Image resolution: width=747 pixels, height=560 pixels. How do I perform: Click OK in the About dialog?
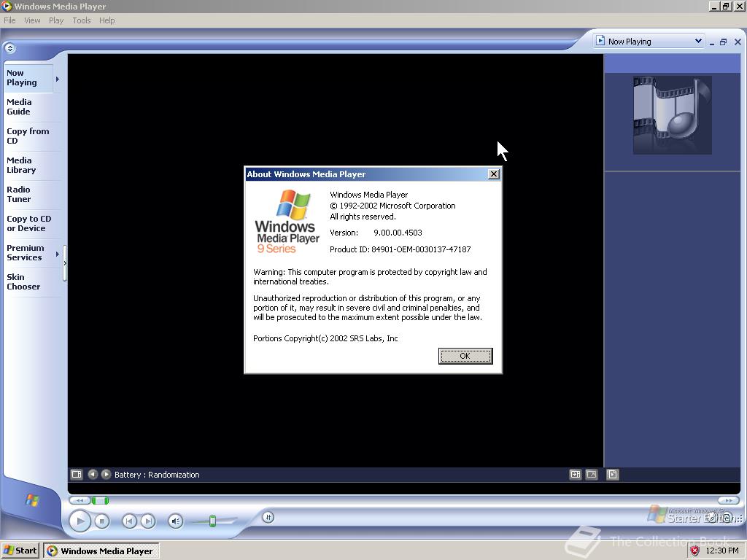point(465,356)
